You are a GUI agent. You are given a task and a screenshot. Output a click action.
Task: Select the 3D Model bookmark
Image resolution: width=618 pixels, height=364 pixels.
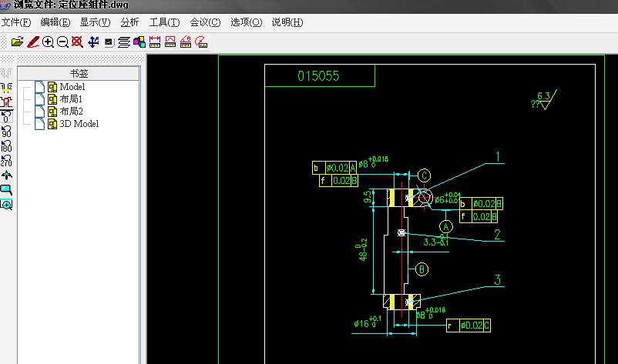[79, 124]
